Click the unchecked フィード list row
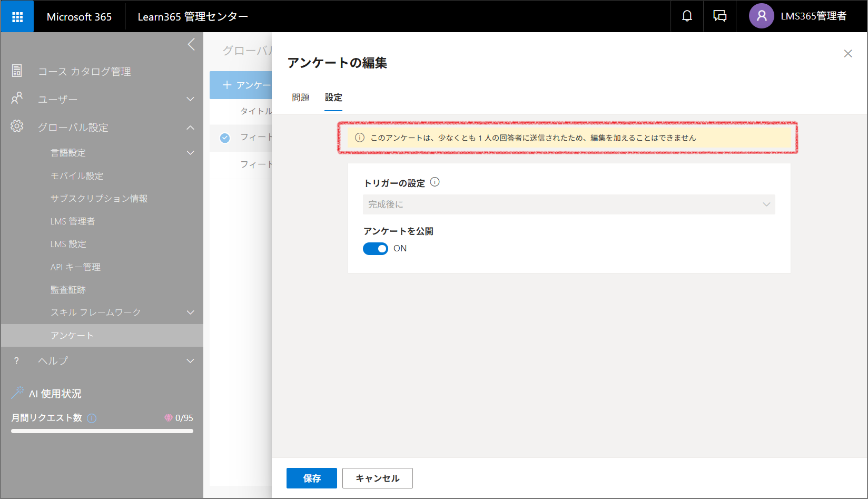This screenshot has width=868, height=499. coord(241,164)
